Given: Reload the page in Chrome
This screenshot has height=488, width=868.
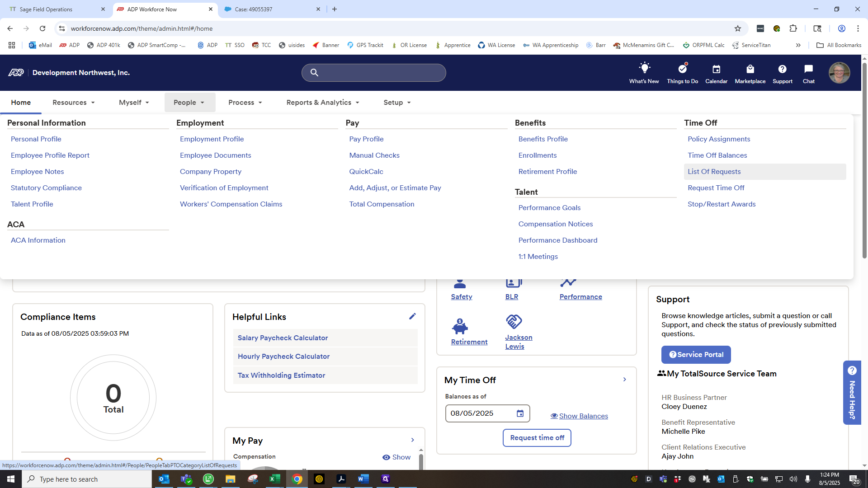Looking at the screenshot, I should [42, 28].
